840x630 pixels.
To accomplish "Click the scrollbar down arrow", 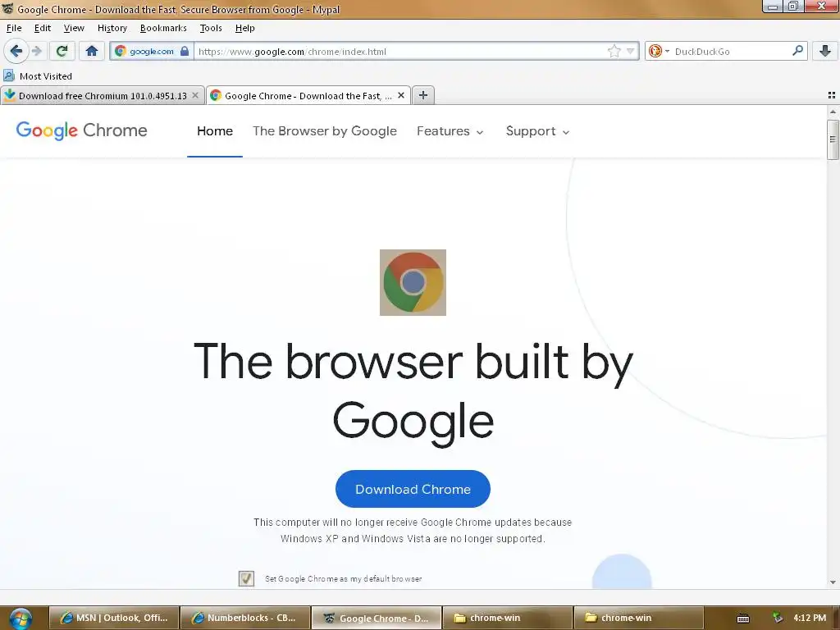I will coord(833,582).
